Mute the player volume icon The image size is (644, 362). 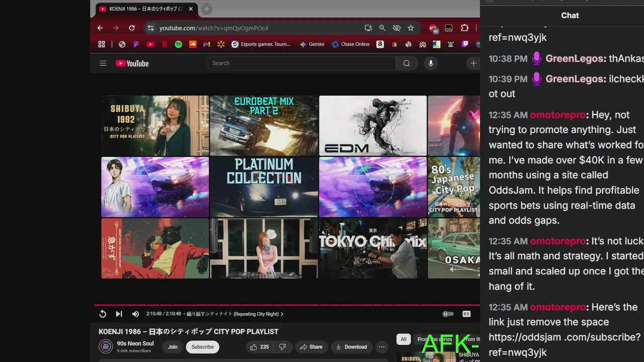[135, 314]
